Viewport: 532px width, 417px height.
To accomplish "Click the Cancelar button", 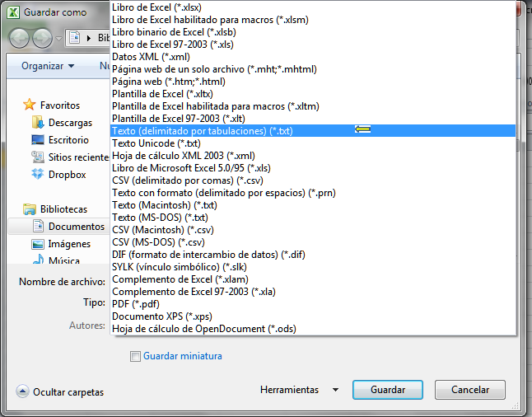I will coord(469,390).
